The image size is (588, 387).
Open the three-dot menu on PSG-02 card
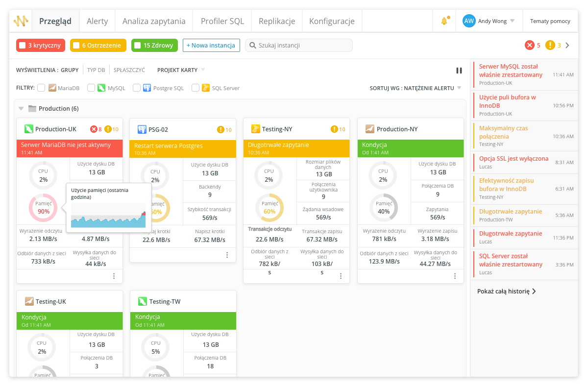pyautogui.click(x=227, y=255)
